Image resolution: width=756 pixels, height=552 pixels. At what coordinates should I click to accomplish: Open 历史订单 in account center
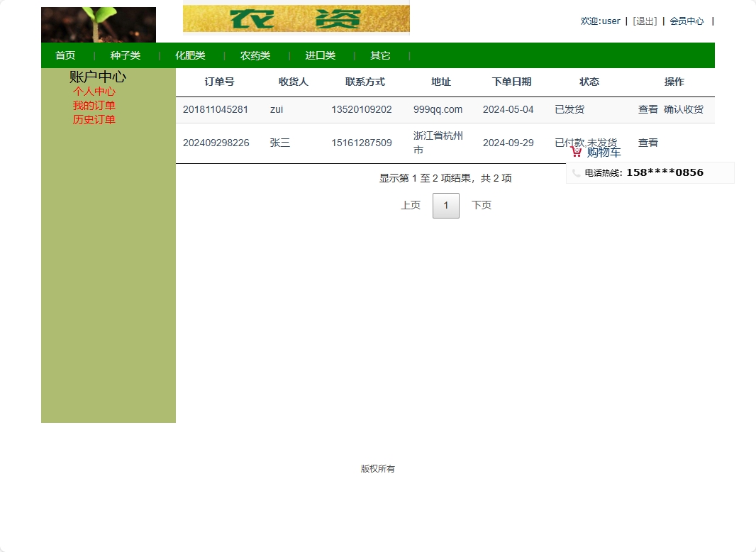95,120
